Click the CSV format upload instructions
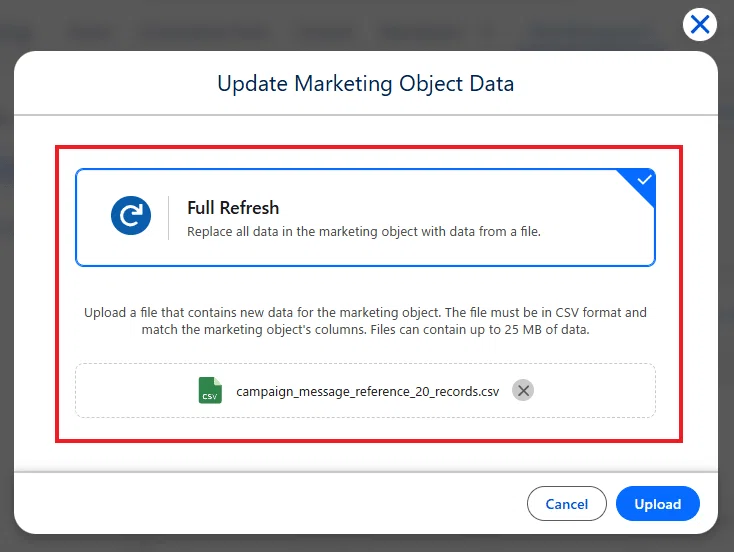This screenshot has height=552, width=734. coord(366,321)
